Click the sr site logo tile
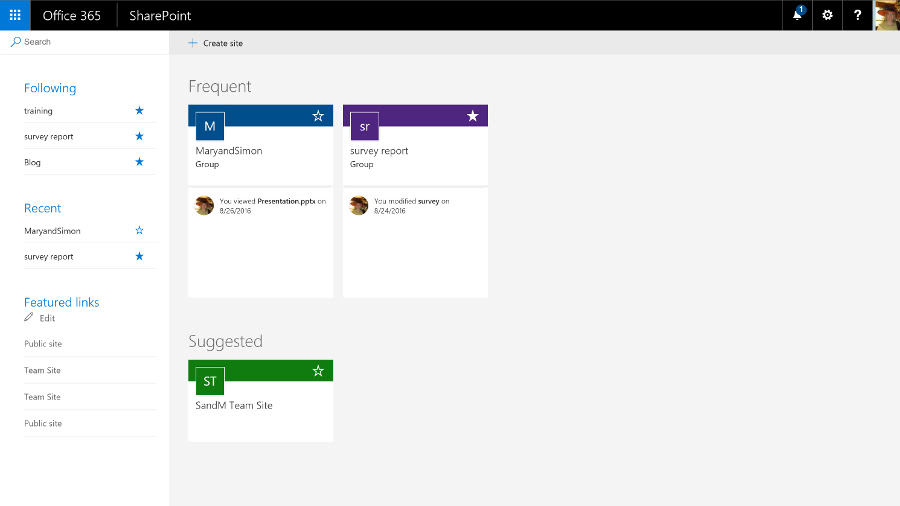900x506 pixels. (364, 126)
